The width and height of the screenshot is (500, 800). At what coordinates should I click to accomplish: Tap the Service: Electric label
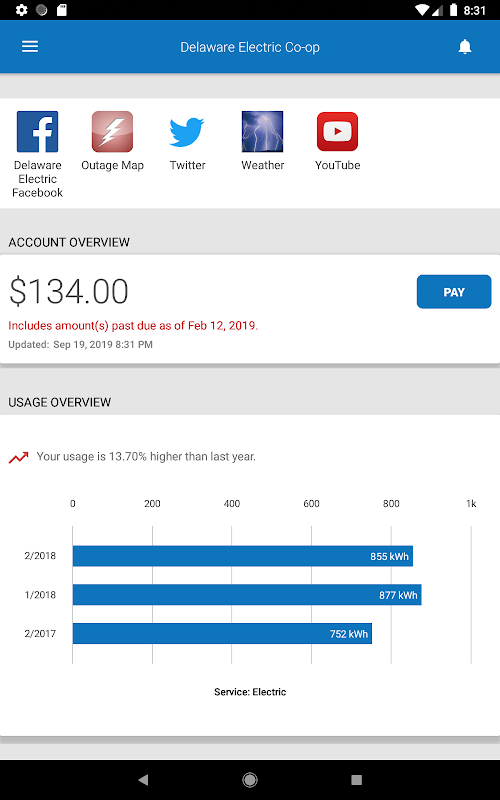click(250, 692)
